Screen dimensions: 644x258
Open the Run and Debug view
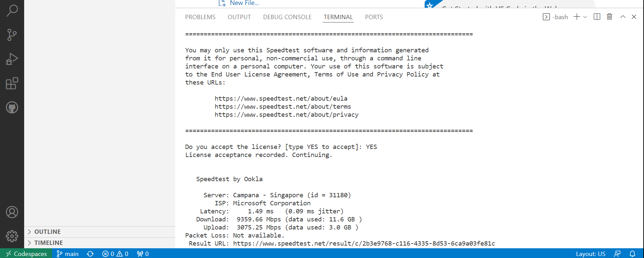coord(12,59)
